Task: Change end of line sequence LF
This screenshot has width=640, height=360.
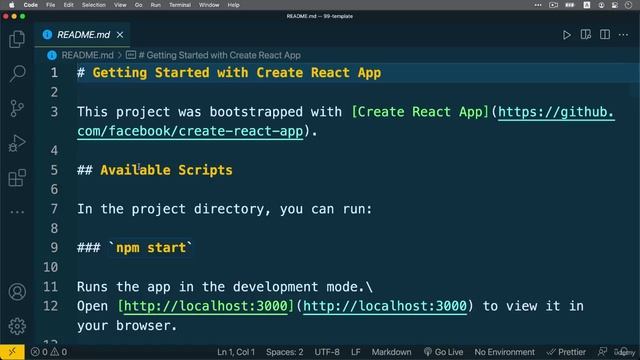Action: tap(356, 352)
